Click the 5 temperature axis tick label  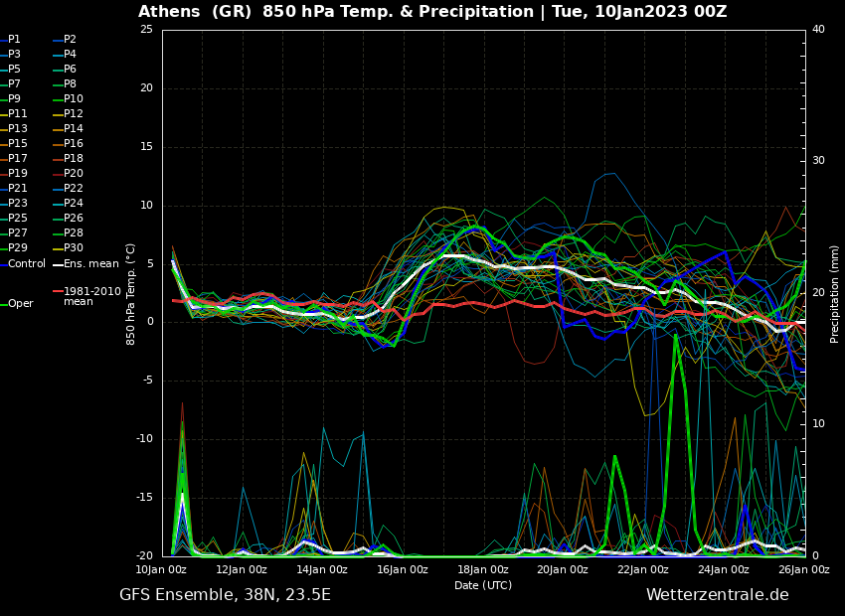point(150,264)
